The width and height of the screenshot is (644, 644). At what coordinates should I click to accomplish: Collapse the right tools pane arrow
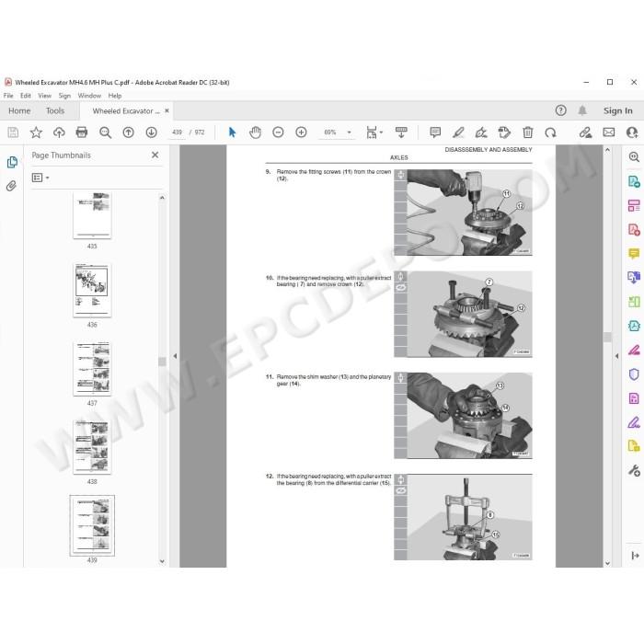click(x=616, y=356)
